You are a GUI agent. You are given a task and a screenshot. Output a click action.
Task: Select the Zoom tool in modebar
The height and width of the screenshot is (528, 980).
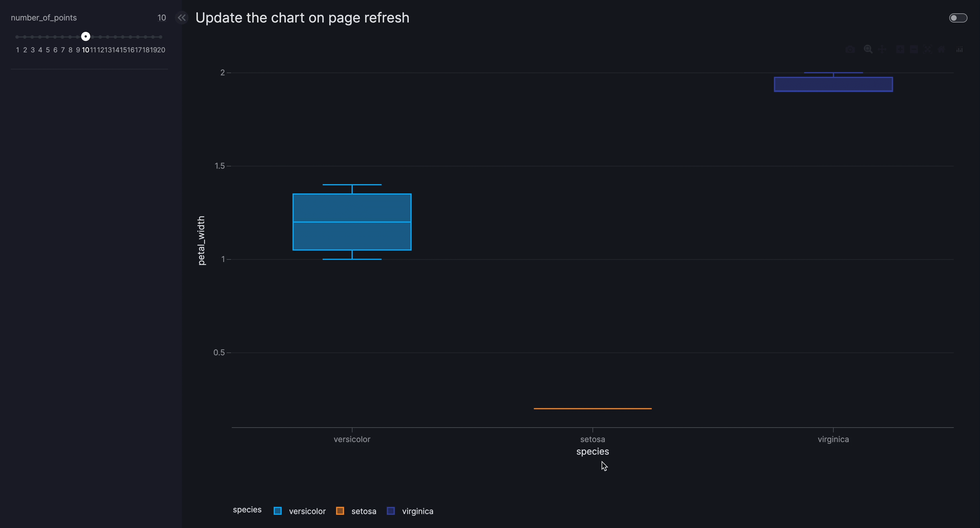[x=868, y=49]
